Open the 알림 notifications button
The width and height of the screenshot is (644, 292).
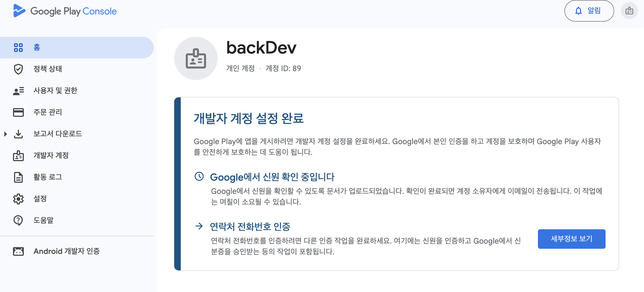[x=589, y=11]
